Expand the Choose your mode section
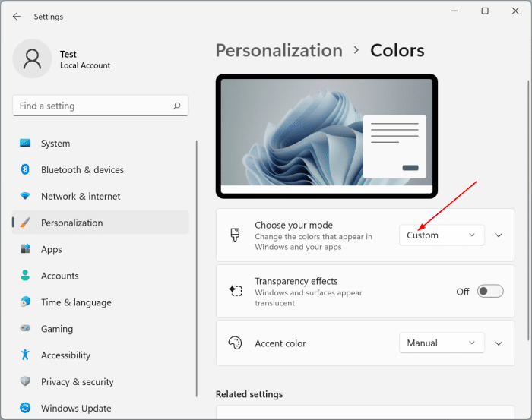This screenshot has width=532, height=420. (x=499, y=235)
